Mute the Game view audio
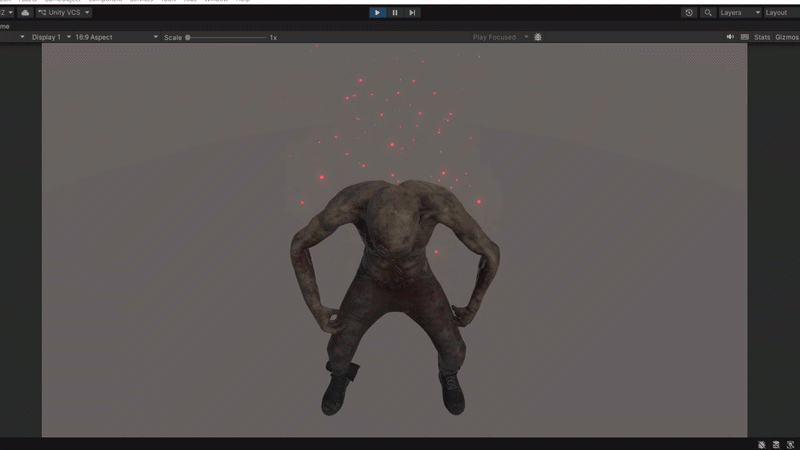This screenshot has width=800, height=450. (730, 37)
